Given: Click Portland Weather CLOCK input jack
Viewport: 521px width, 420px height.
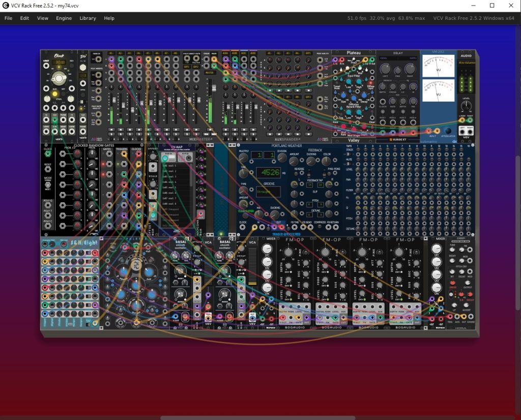Looking at the screenshot, I should (243, 227).
